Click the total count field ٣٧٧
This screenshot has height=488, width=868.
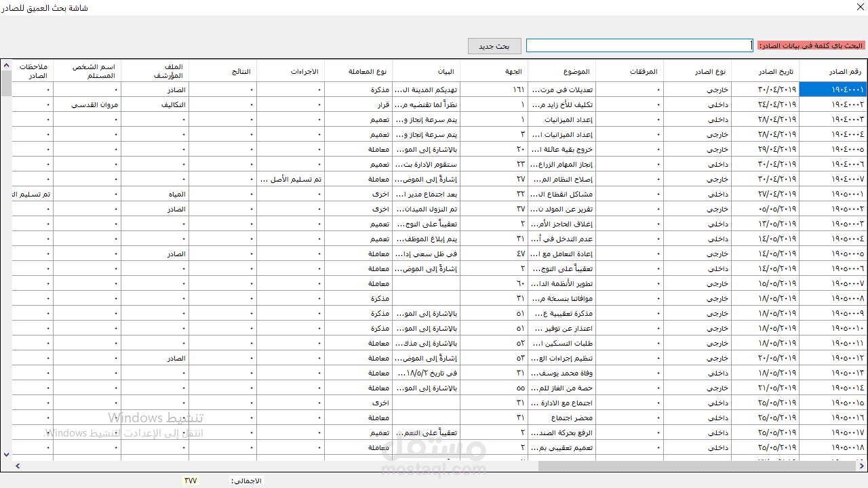tap(191, 481)
